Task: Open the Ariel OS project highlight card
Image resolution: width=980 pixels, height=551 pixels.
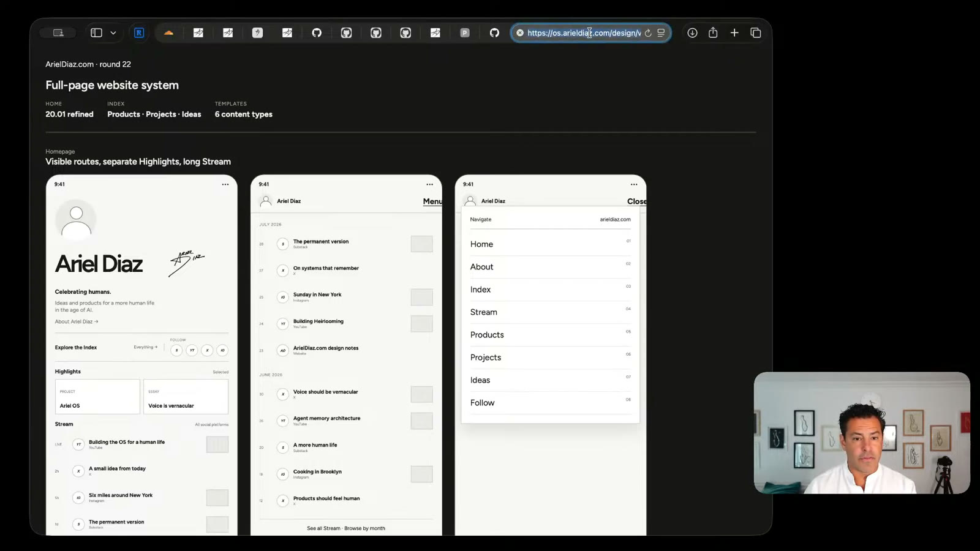Action: [x=97, y=397]
